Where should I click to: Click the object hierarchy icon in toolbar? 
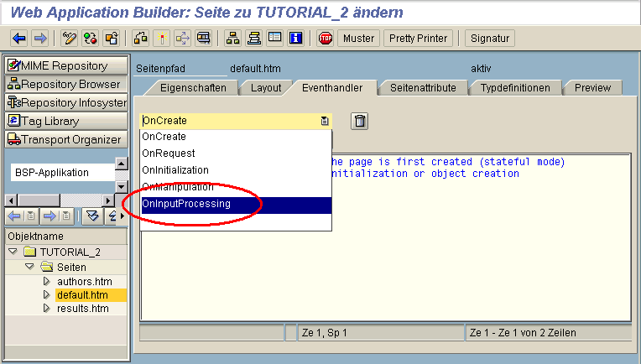[x=233, y=39]
